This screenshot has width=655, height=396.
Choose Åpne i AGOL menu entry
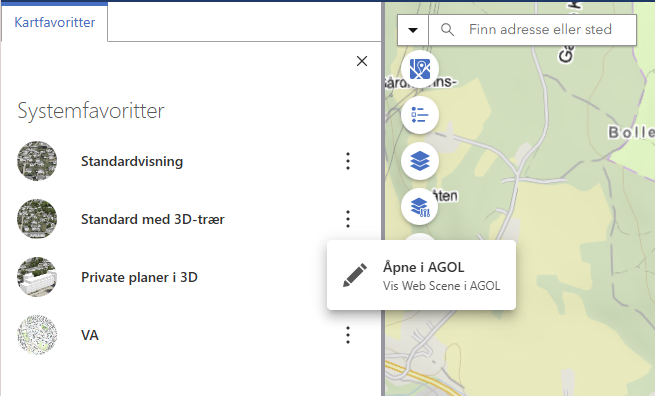click(x=421, y=275)
